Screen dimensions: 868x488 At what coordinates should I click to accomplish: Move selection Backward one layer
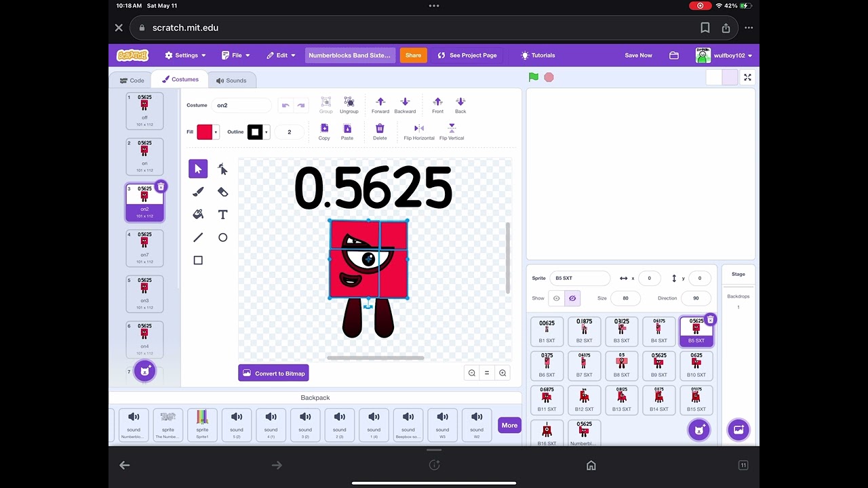[405, 105]
